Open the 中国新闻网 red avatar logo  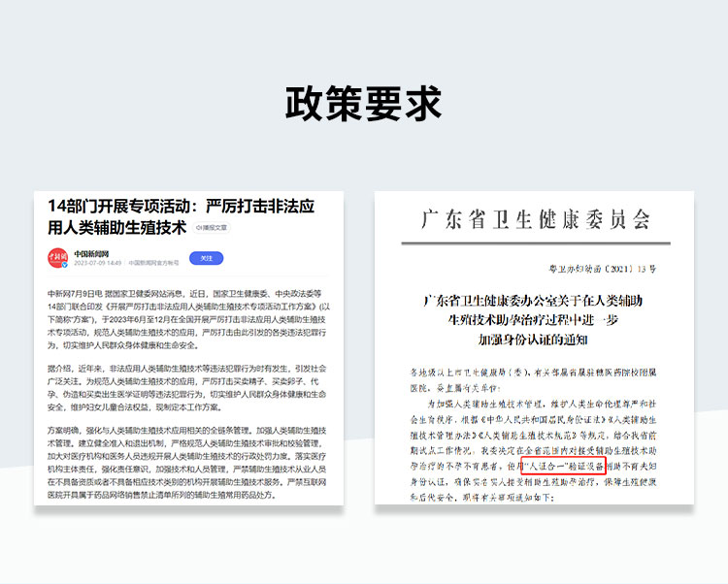tap(57, 258)
